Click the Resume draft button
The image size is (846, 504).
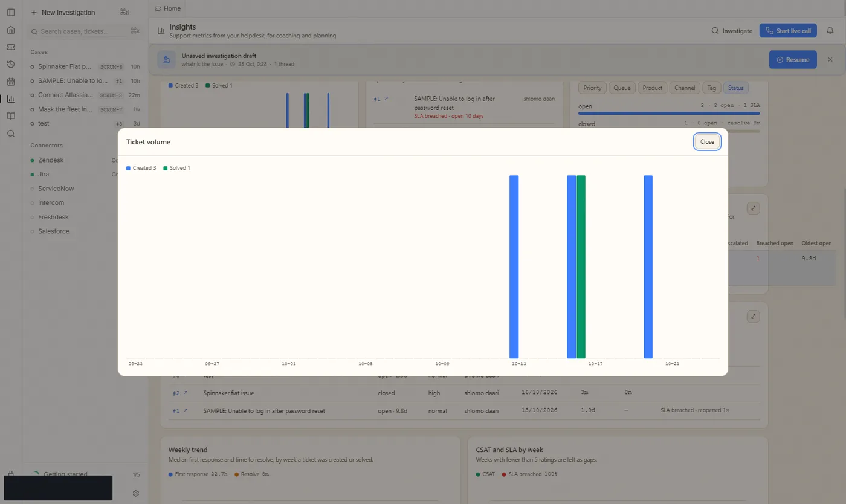pyautogui.click(x=793, y=60)
